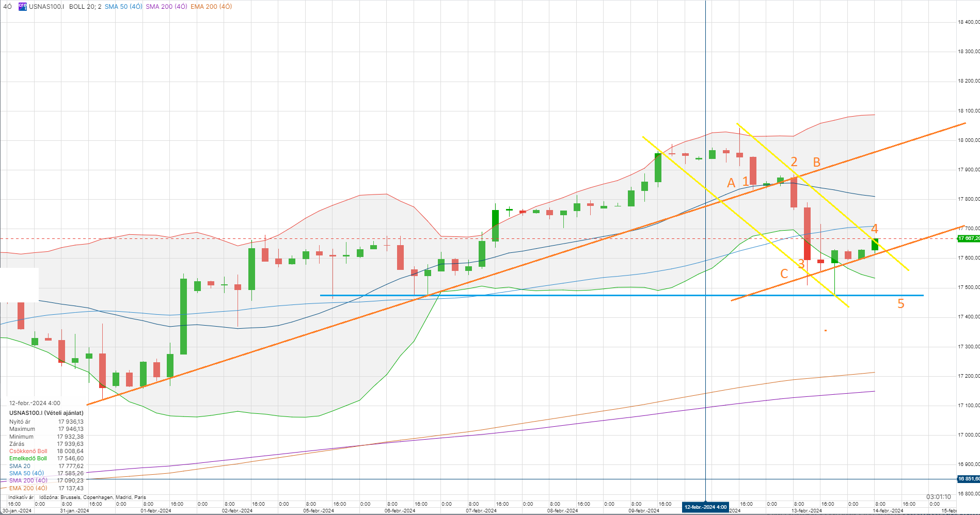The width and height of the screenshot is (980, 515).
Task: Click the 01-febr.-2024 date on time axis
Action: pyautogui.click(x=156, y=511)
